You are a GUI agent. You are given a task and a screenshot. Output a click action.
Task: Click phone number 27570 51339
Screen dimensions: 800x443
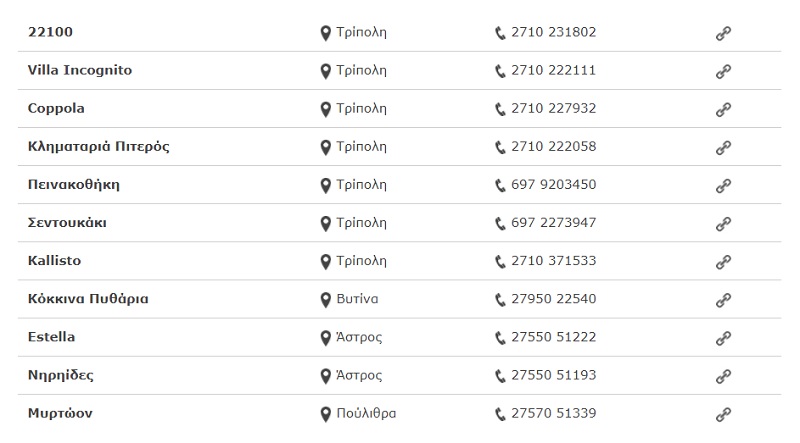[553, 412]
